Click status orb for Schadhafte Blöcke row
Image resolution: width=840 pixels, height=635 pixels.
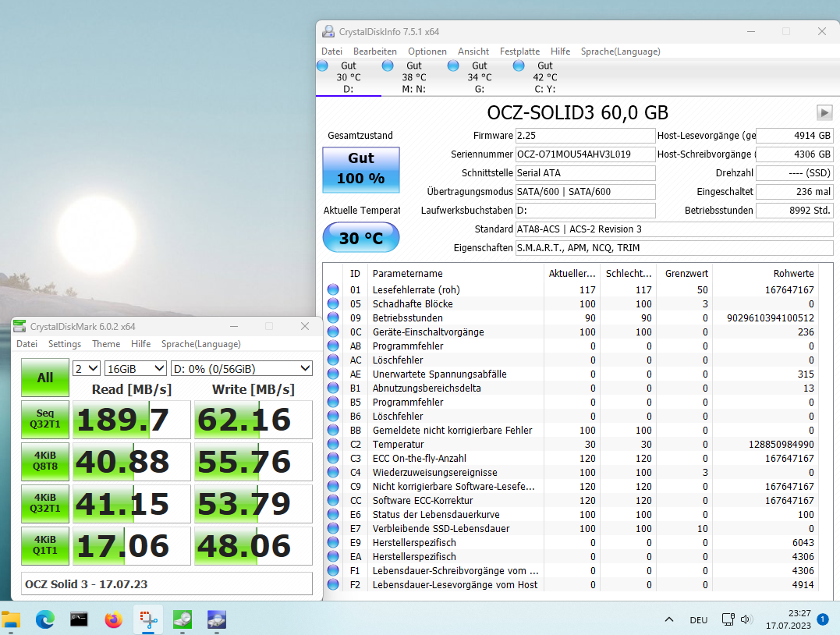[x=333, y=303]
